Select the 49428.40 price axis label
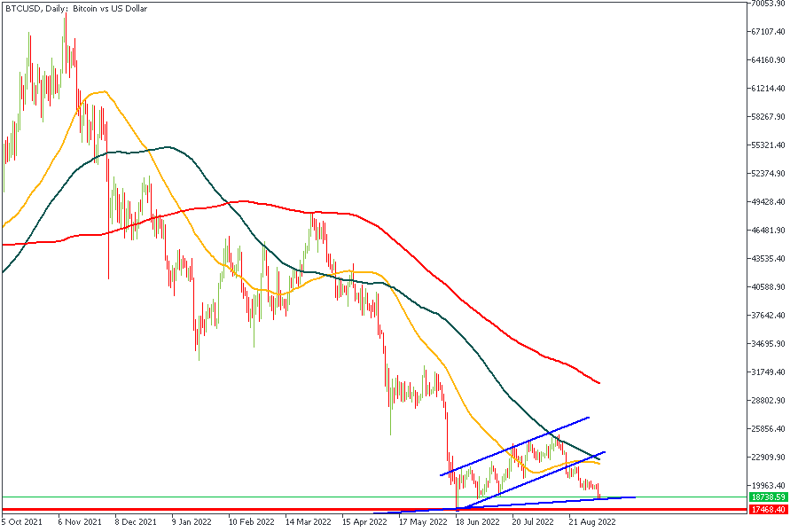The height and width of the screenshot is (532, 798). (768, 202)
